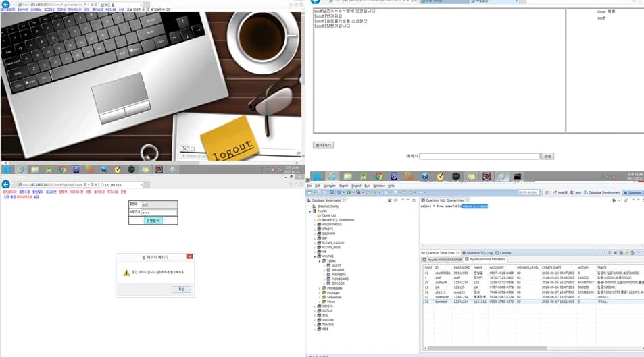The height and width of the screenshot is (357, 644).
Task: Expand the SYSTEM schema node
Action: point(315,320)
